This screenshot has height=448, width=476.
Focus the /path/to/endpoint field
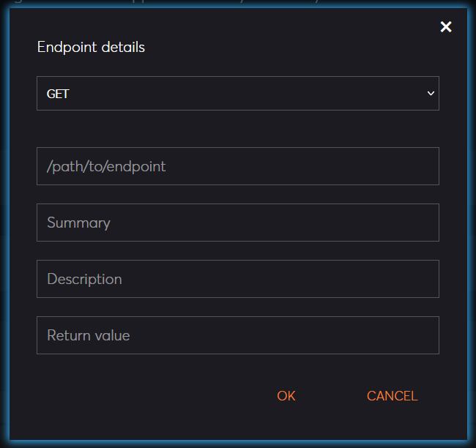tap(237, 166)
